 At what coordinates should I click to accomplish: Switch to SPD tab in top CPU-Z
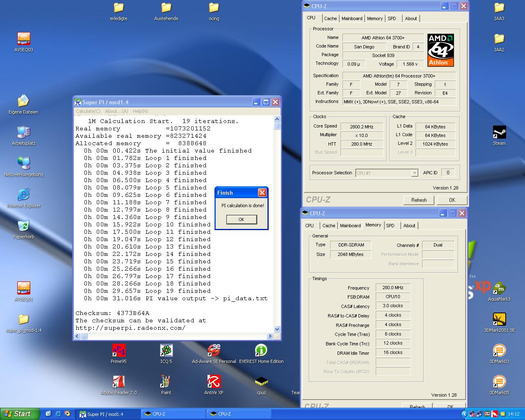click(x=392, y=18)
